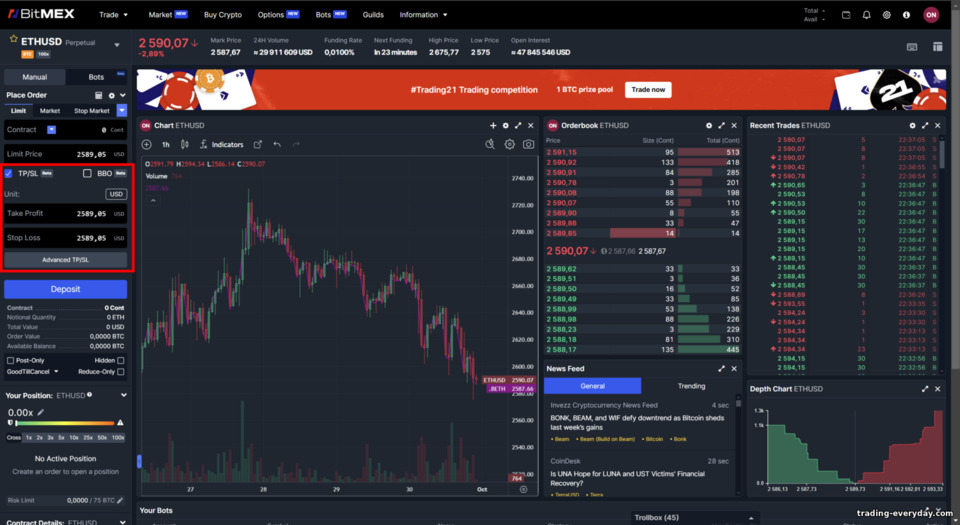Open chart properties hexagon gear
The width and height of the screenshot is (960, 525).
coord(509,144)
